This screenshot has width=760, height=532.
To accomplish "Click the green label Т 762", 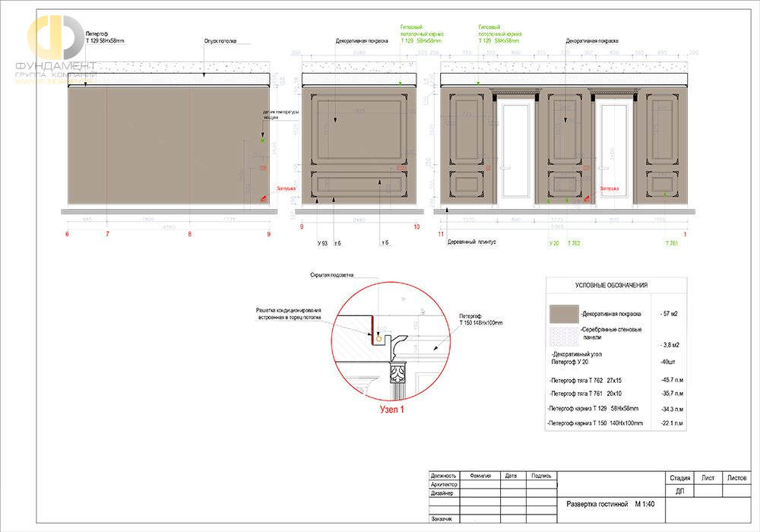I will [x=573, y=243].
